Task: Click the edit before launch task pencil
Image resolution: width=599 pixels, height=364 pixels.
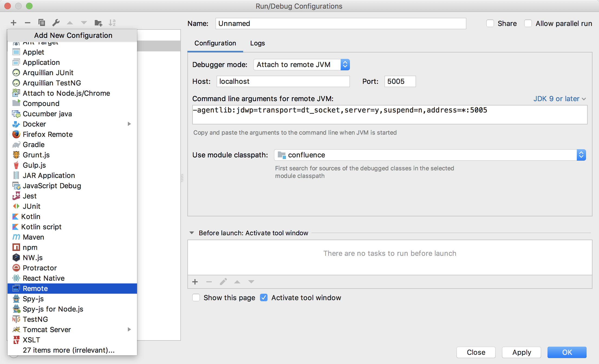Action: (x=223, y=282)
